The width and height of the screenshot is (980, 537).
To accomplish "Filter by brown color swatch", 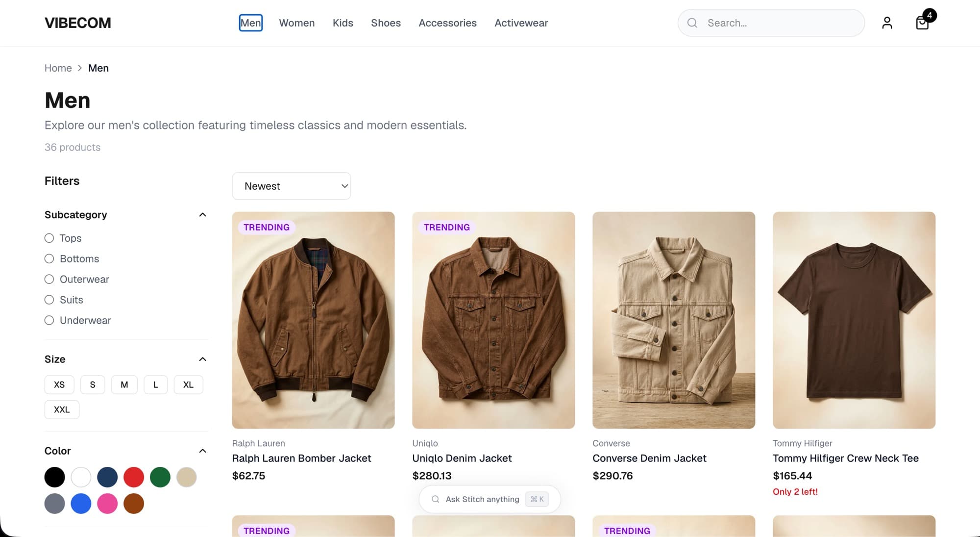I will [x=134, y=504].
